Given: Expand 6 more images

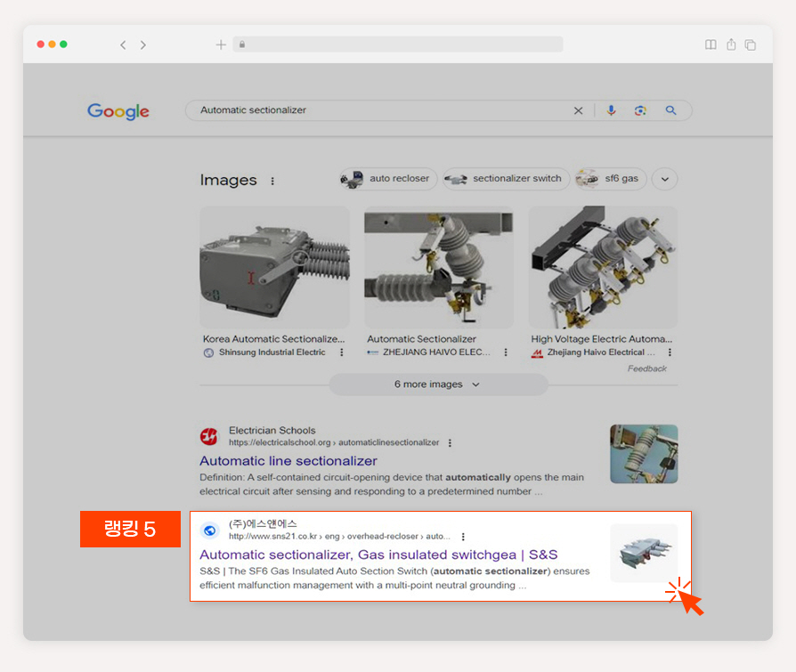Looking at the screenshot, I should pos(438,385).
